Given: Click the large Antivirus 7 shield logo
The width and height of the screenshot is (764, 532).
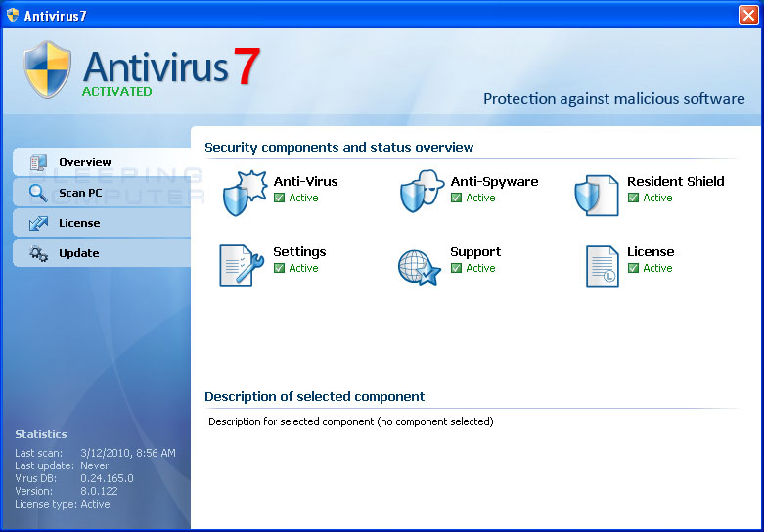Looking at the screenshot, I should [47, 69].
